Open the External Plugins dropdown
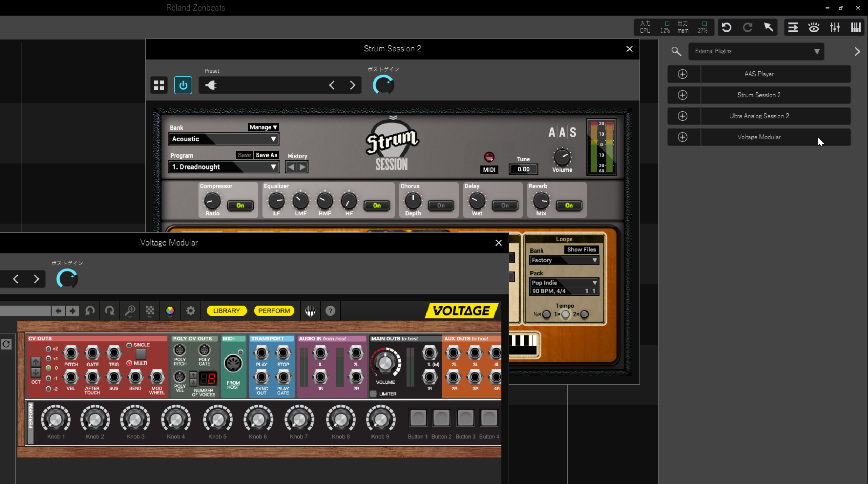 click(x=756, y=51)
